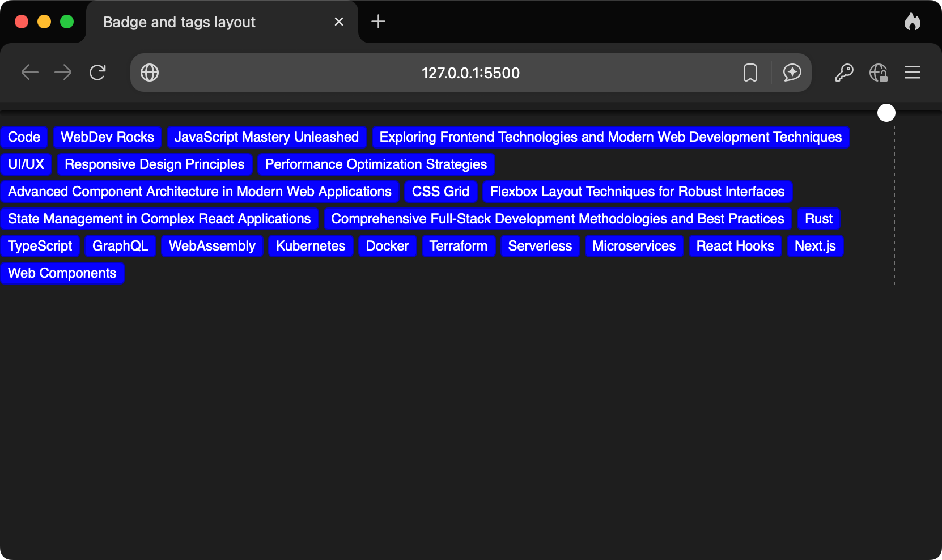Click the red close window button
Image resolution: width=942 pixels, height=560 pixels.
(22, 22)
